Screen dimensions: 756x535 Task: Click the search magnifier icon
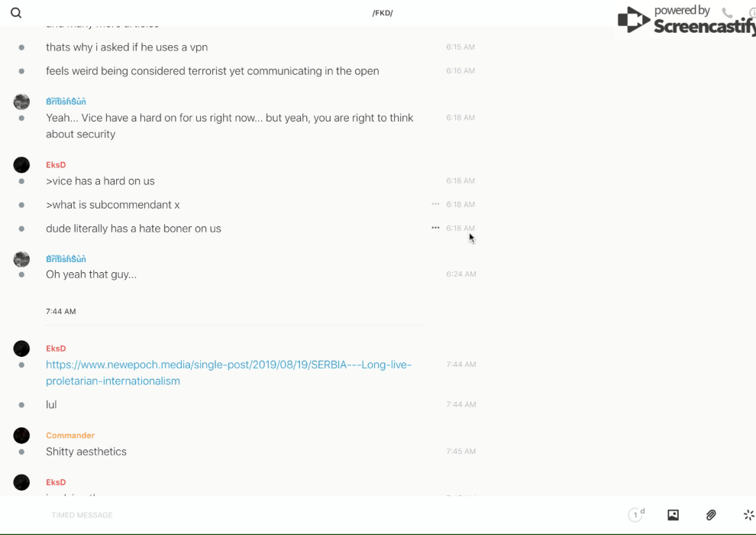click(16, 13)
